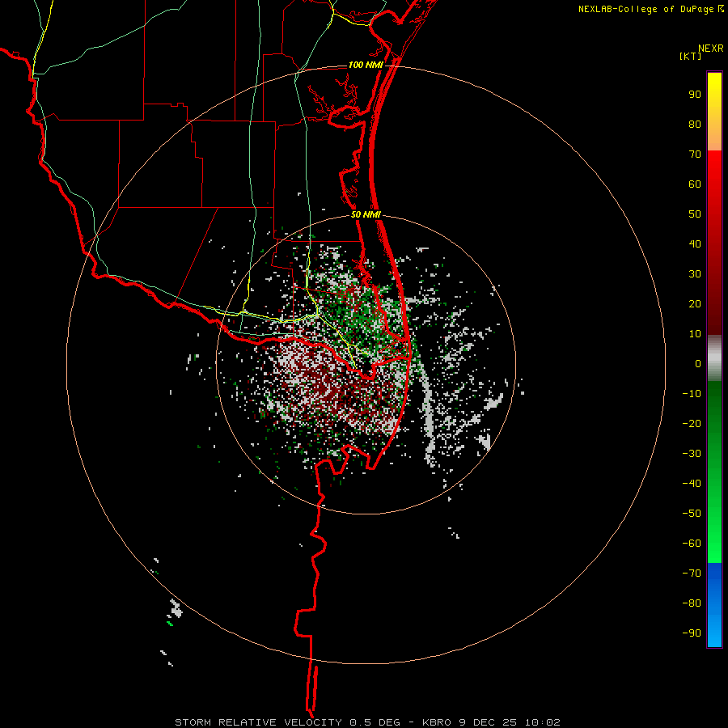Click the 90 value on the velocity scale
Viewport: 728px width, 728px height.
[695, 95]
